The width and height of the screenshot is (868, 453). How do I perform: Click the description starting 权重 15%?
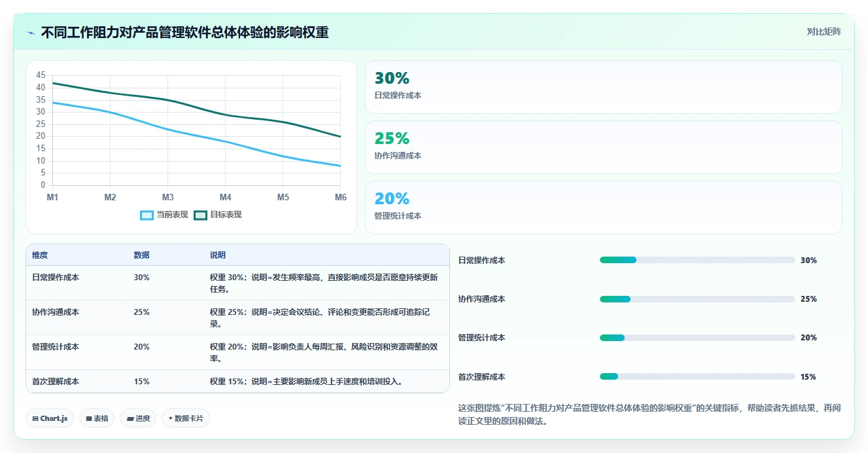tap(306, 381)
